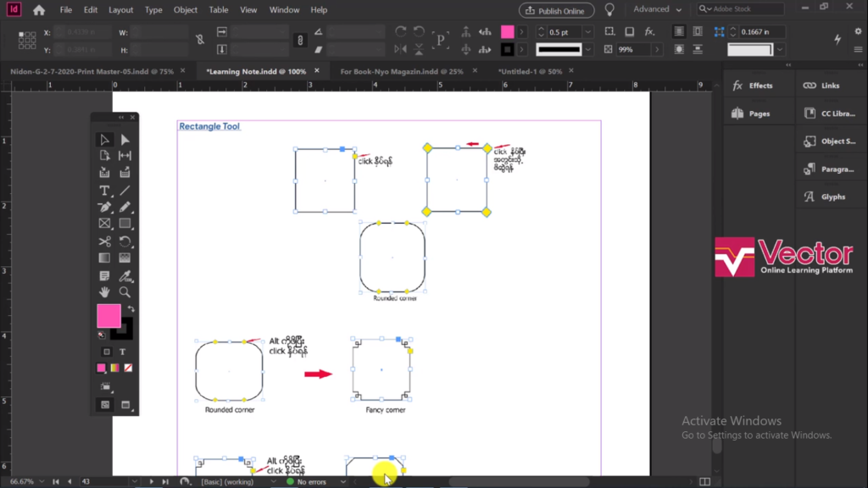This screenshot has width=868, height=488.
Task: Set formatting affects text
Action: coord(122,352)
